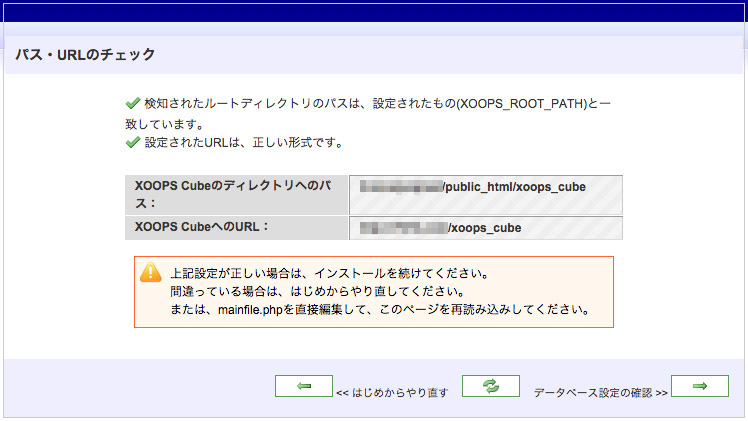Click the checkmark beside the root path message
Viewport: 748px width, 421px height.
[x=131, y=103]
